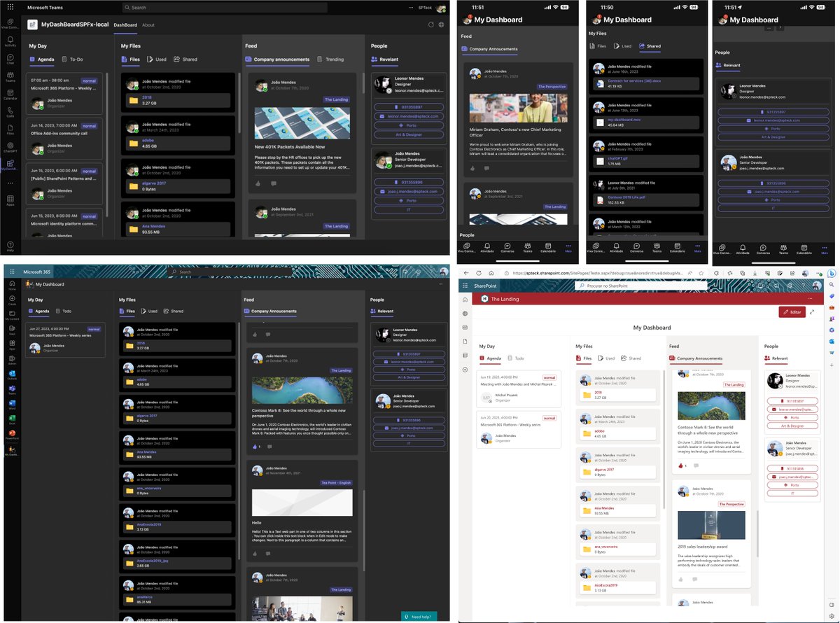Click the Need help? button in Microsoft 365
The width and height of the screenshot is (840, 623).
pos(419,616)
